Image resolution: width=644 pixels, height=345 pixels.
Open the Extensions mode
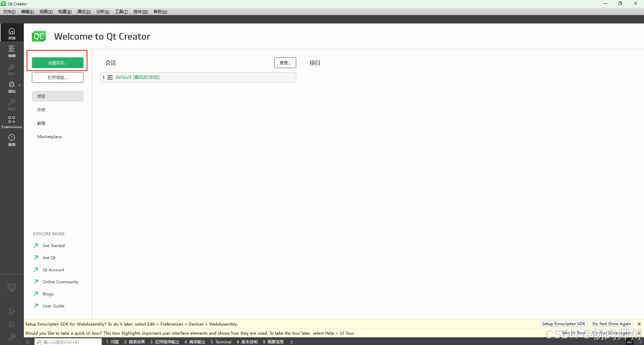tap(12, 122)
